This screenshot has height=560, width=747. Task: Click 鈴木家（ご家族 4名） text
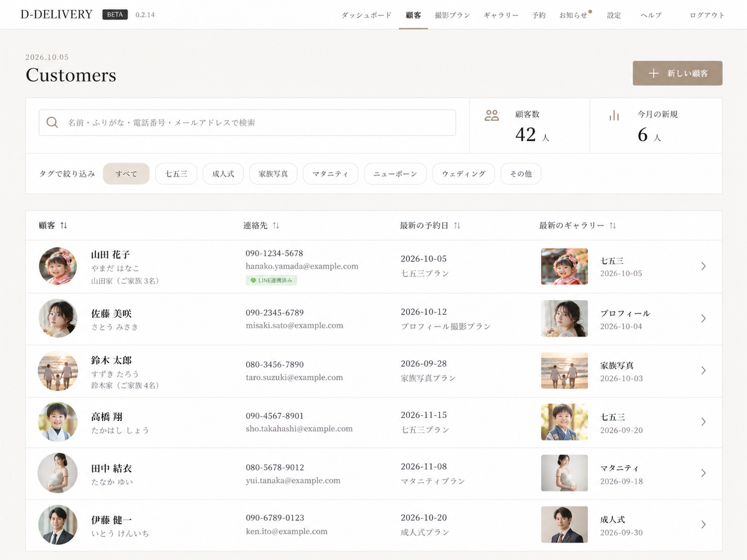coord(125,385)
